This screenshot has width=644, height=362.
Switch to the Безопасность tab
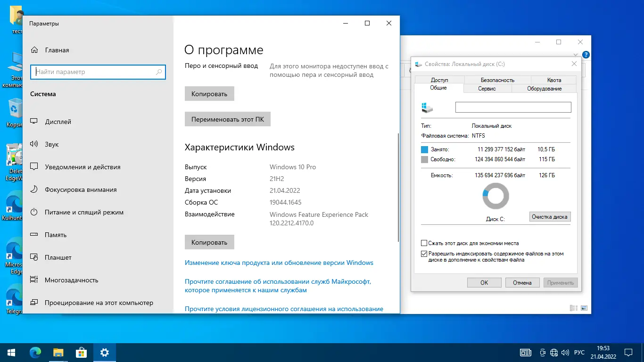(x=497, y=80)
